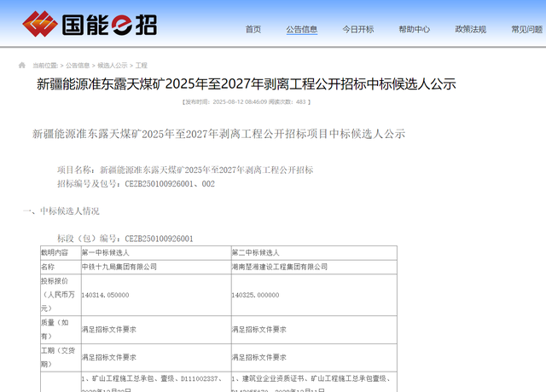
Task: Click the bid price 140314.050000
Action: pyautogui.click(x=105, y=295)
